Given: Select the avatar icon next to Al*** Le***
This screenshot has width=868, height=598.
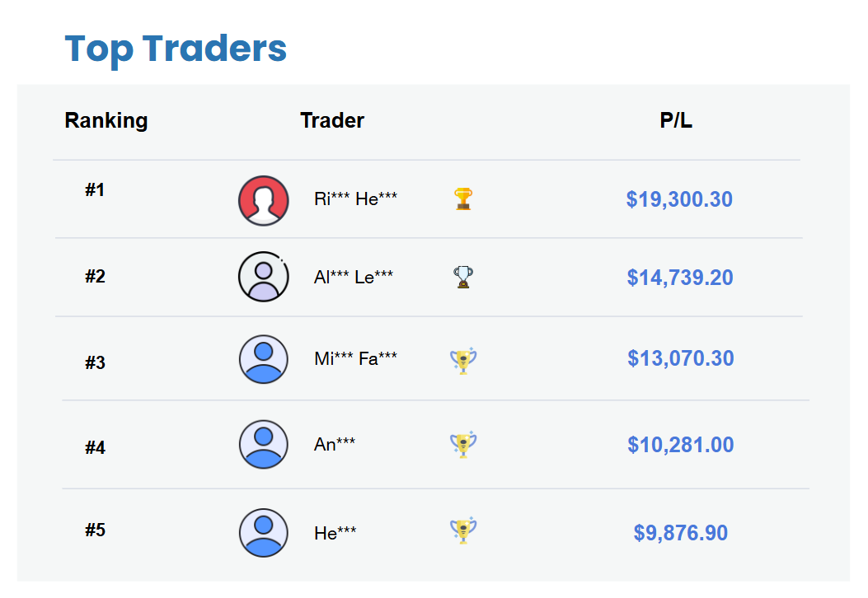Looking at the screenshot, I should point(263,277).
